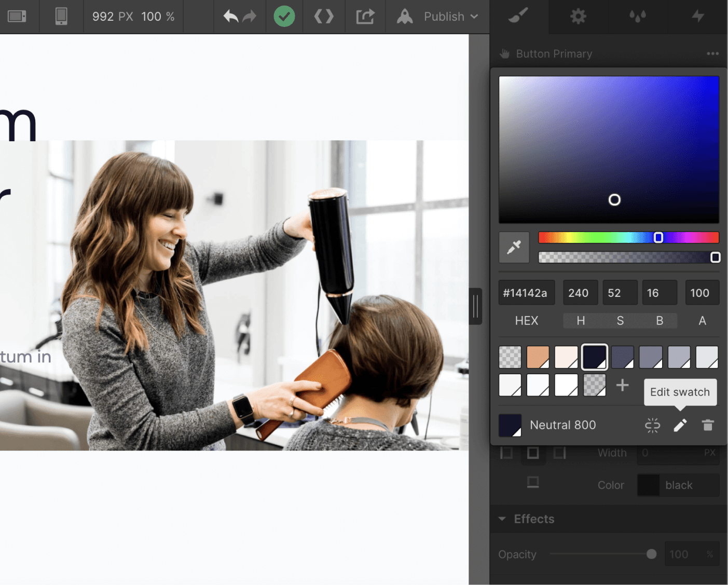The height and width of the screenshot is (585, 728).
Task: Open the Style Manager droplets panel
Action: click(x=638, y=16)
